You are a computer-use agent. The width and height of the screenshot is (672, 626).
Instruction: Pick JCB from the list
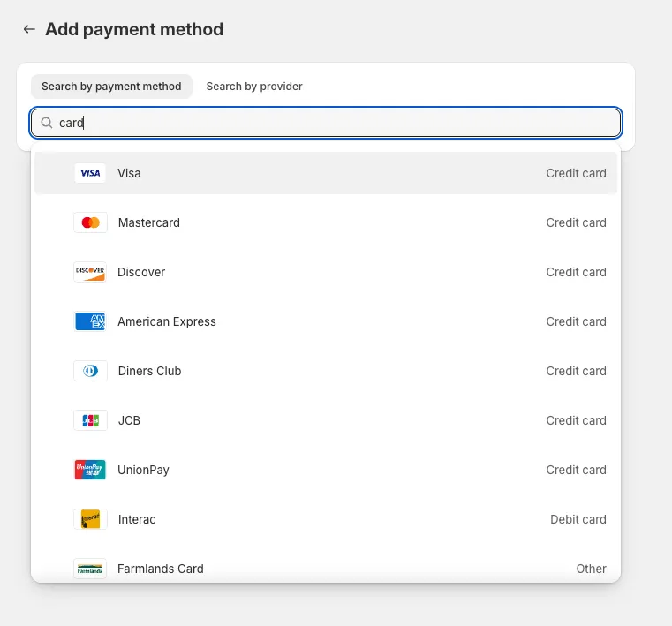tap(326, 420)
